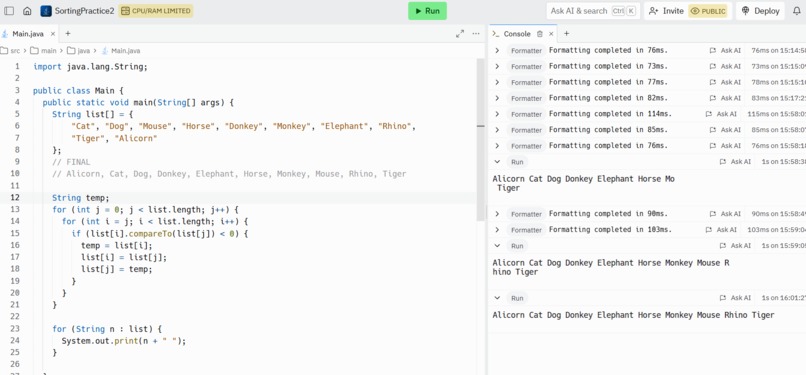
Task: Click 'compareTo' in the if statement
Action: click(149, 234)
